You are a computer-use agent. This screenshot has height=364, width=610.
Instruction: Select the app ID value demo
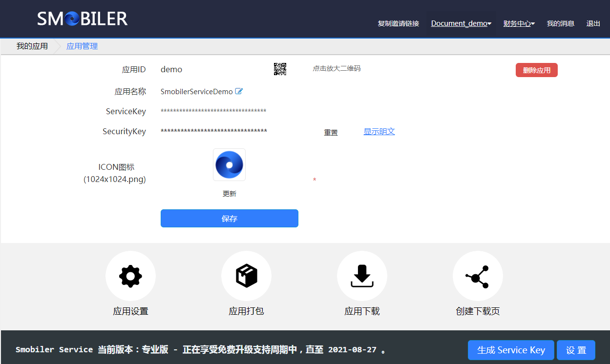click(x=171, y=69)
